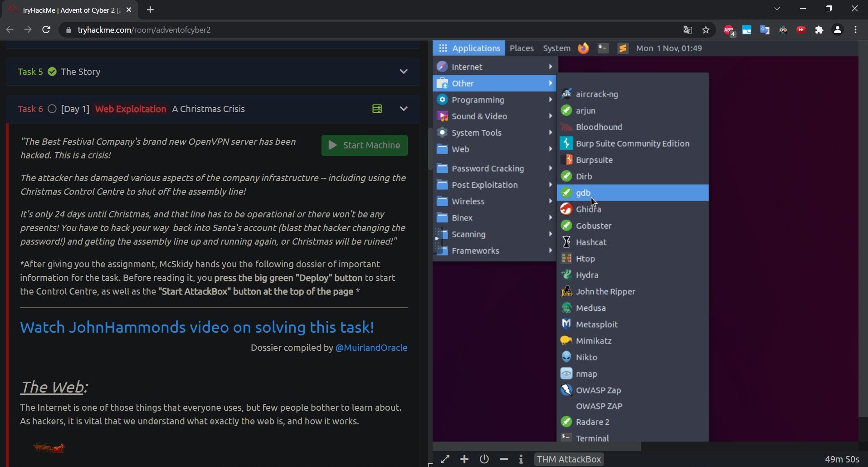Open System menu
The width and height of the screenshot is (868, 467).
pyautogui.click(x=556, y=48)
